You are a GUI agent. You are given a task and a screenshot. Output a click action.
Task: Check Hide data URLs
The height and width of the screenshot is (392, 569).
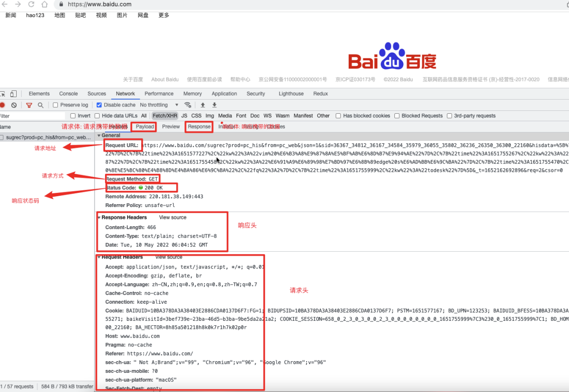(97, 116)
